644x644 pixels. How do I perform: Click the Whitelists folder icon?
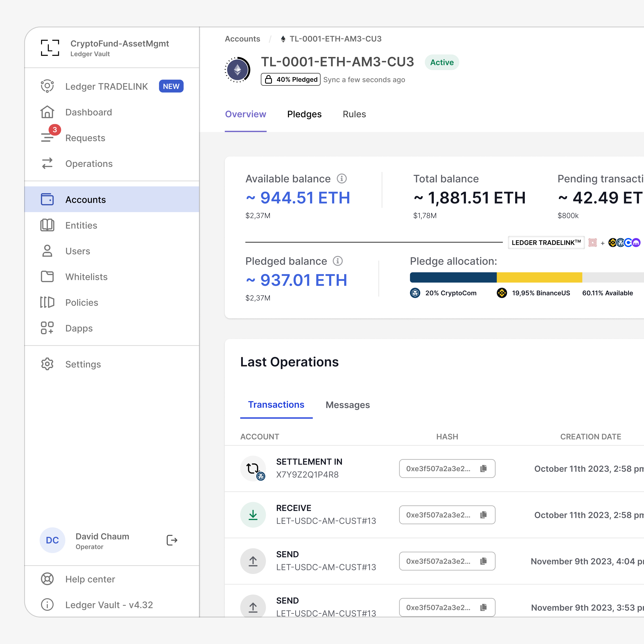(47, 276)
